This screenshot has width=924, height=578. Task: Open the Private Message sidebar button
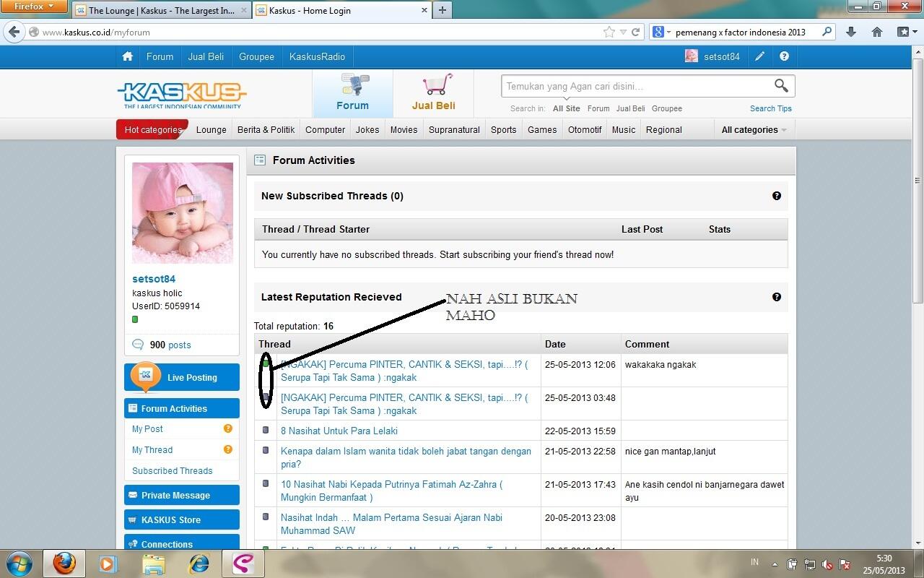click(x=182, y=495)
